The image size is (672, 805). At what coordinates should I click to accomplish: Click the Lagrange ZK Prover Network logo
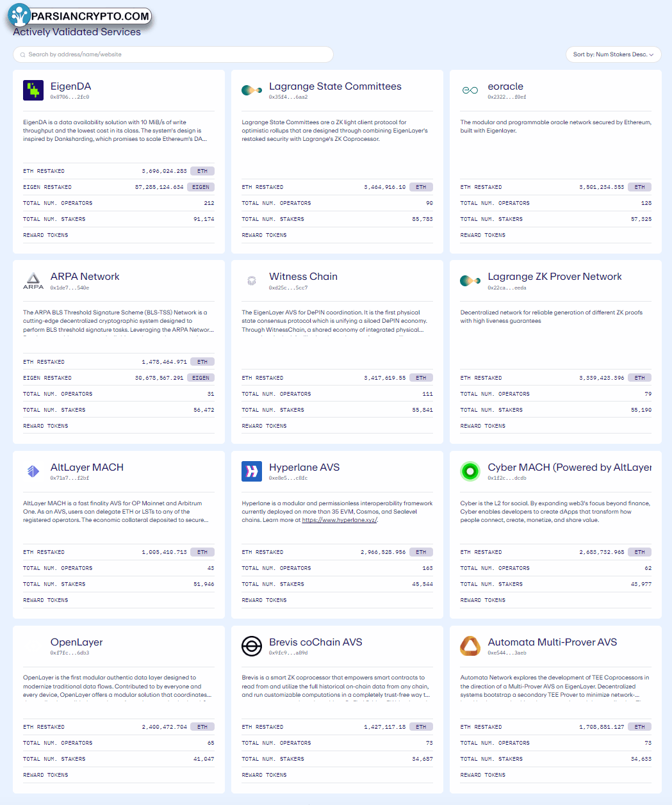tap(470, 281)
